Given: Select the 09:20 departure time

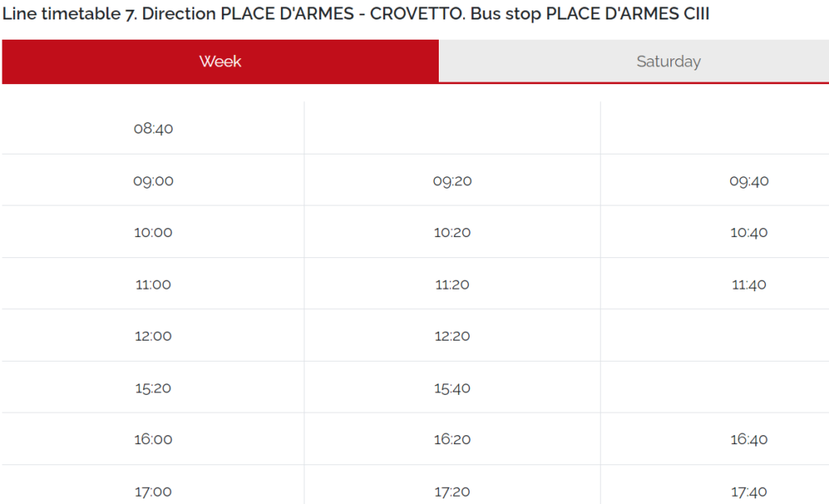Looking at the screenshot, I should click(451, 180).
